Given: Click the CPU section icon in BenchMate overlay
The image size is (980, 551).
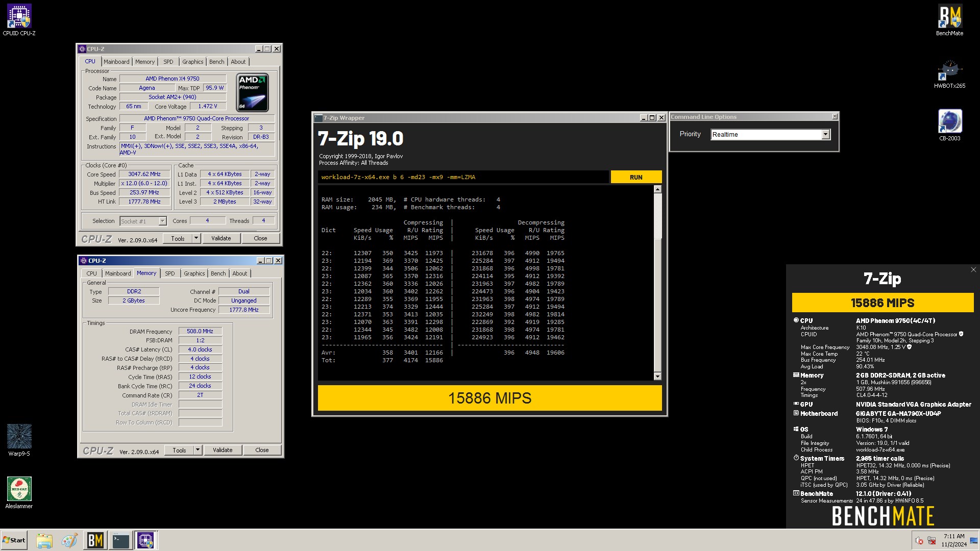Looking at the screenshot, I should tap(796, 320).
